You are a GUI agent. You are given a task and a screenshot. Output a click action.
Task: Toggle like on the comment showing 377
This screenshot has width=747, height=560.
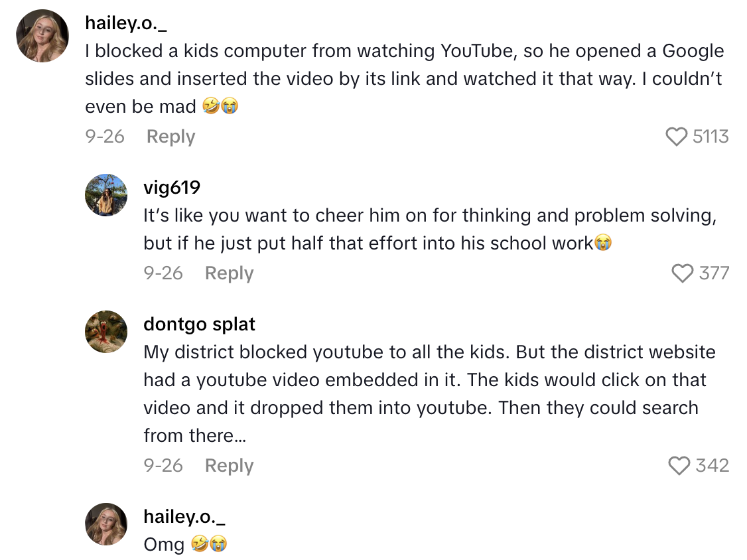[683, 273]
